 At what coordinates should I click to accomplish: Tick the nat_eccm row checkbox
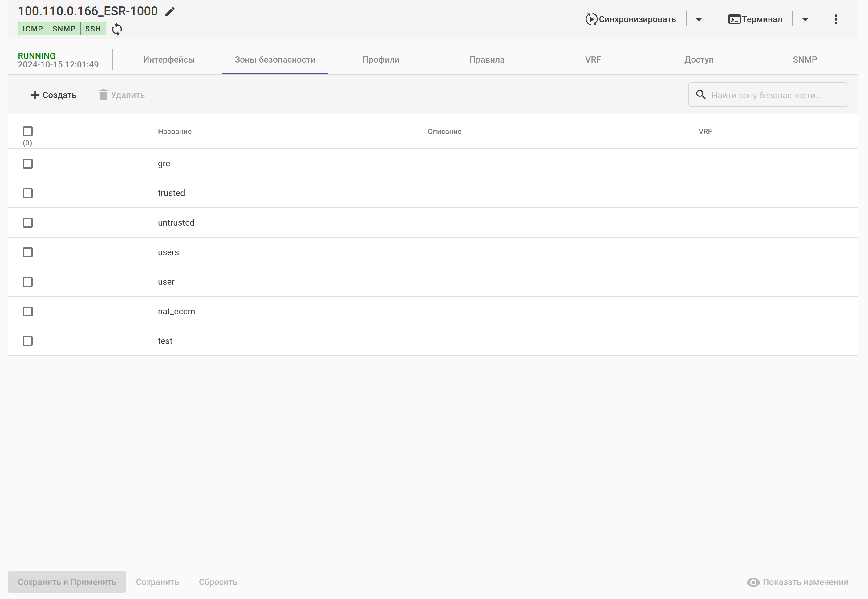coord(28,312)
